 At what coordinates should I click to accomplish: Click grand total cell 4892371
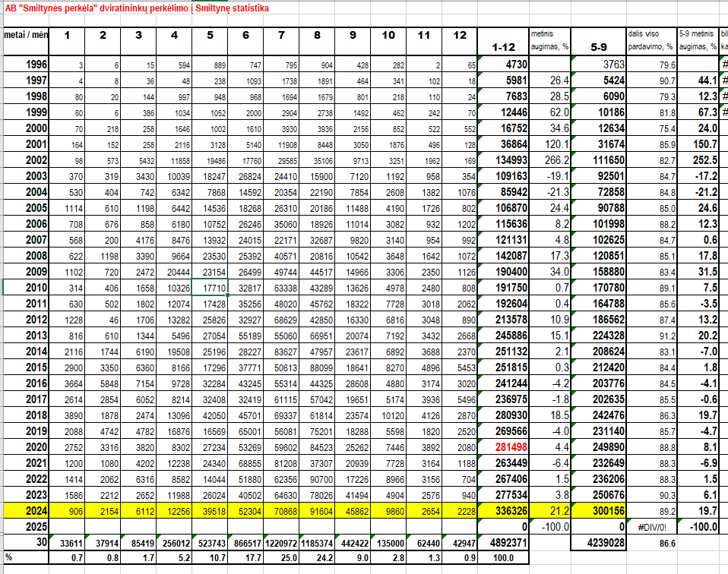click(x=505, y=543)
